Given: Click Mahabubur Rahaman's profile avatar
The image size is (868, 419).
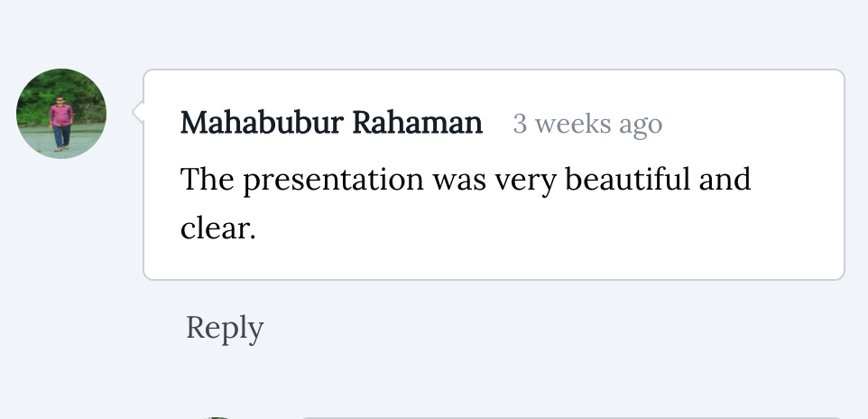Looking at the screenshot, I should tap(61, 114).
